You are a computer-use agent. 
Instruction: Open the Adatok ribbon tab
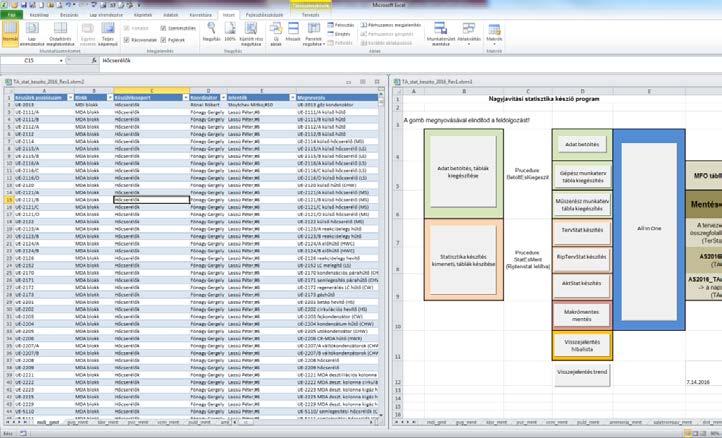tap(171, 15)
